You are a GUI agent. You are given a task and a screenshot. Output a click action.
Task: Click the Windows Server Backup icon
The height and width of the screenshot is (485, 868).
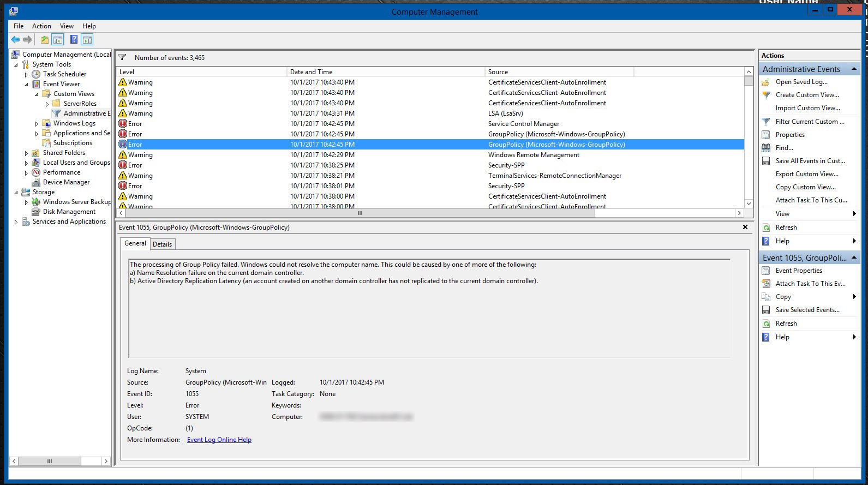[x=36, y=202]
